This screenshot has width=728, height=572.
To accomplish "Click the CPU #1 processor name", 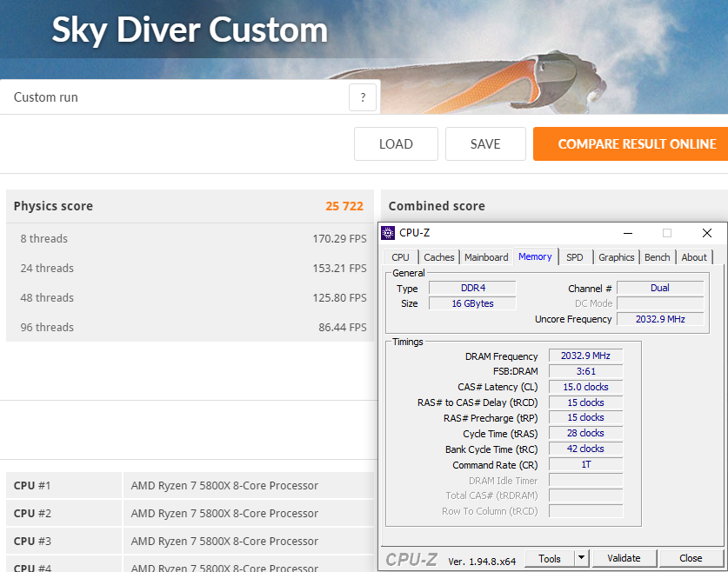I will (x=224, y=486).
